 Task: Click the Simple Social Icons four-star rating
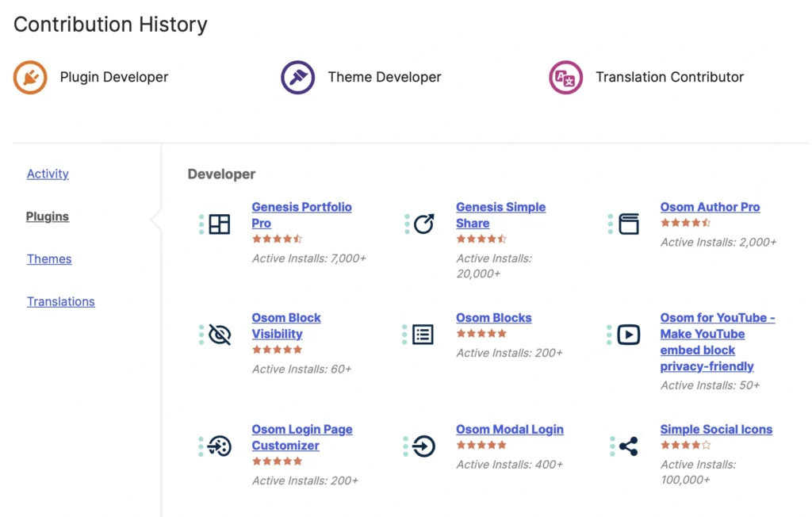pyautogui.click(x=685, y=445)
